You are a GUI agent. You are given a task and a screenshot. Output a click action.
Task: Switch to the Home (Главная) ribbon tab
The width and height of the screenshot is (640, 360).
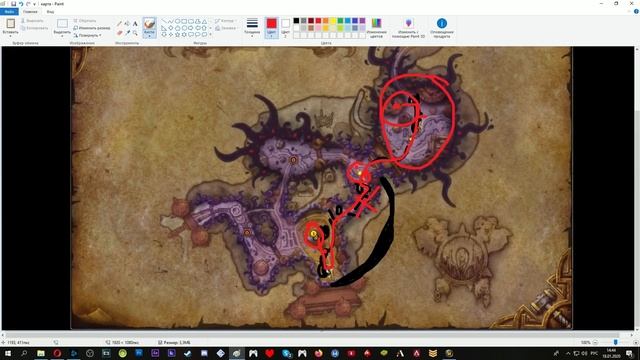[x=30, y=12]
